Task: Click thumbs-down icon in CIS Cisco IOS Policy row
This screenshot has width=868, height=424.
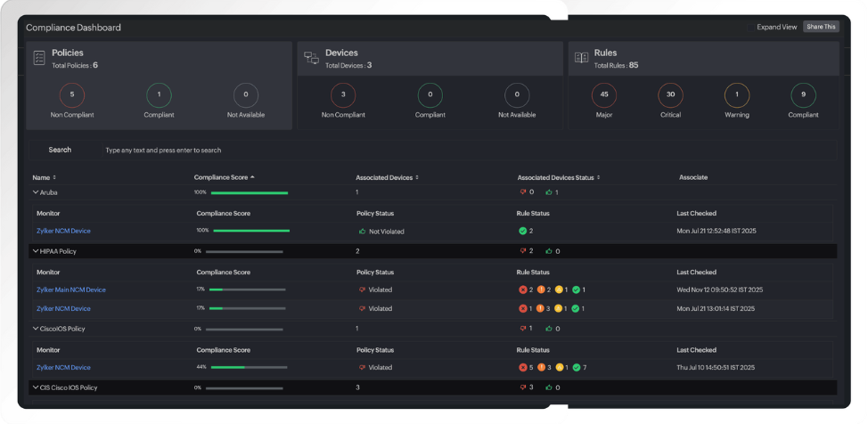Action: [x=522, y=387]
